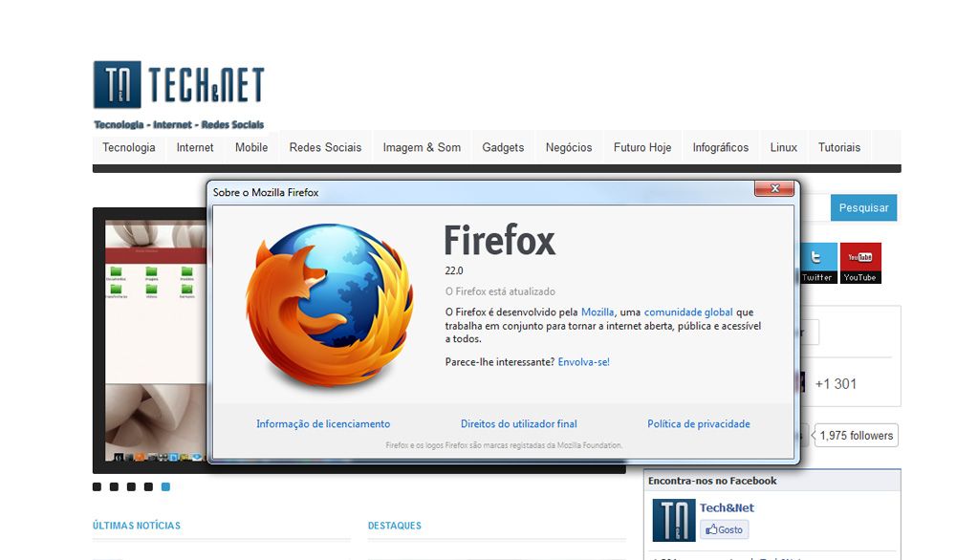Viewport: 956px width, 560px height.
Task: Open the Imagem & Som menu
Action: click(422, 148)
